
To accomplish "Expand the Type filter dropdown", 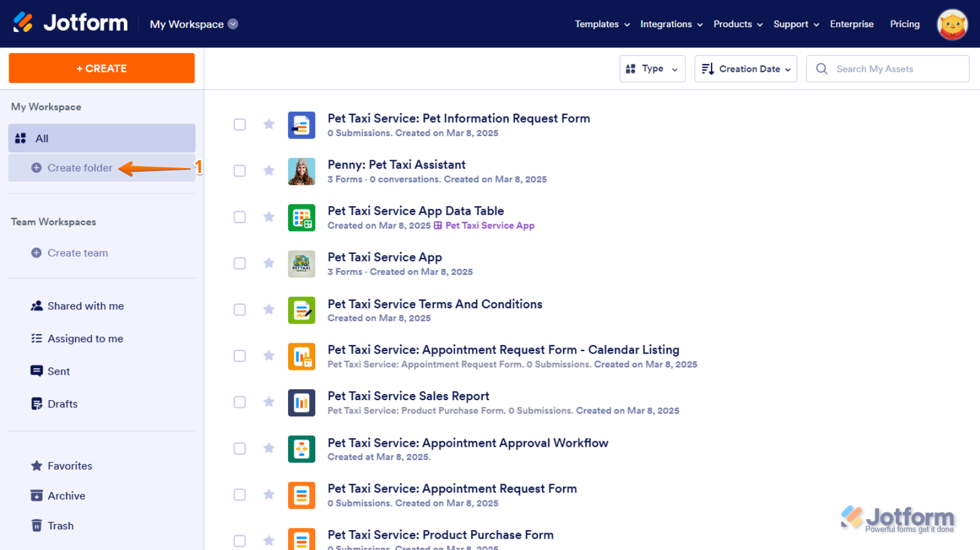I will [x=652, y=69].
